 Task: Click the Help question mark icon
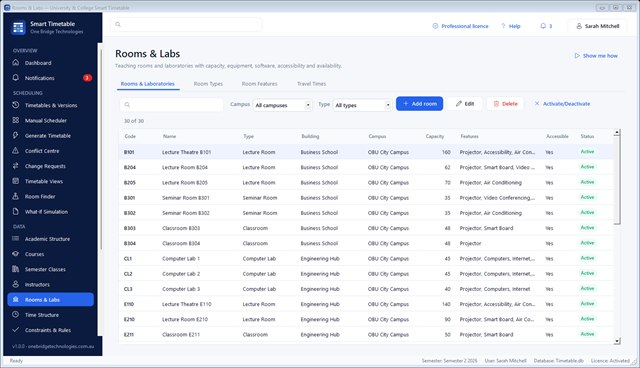pos(503,26)
